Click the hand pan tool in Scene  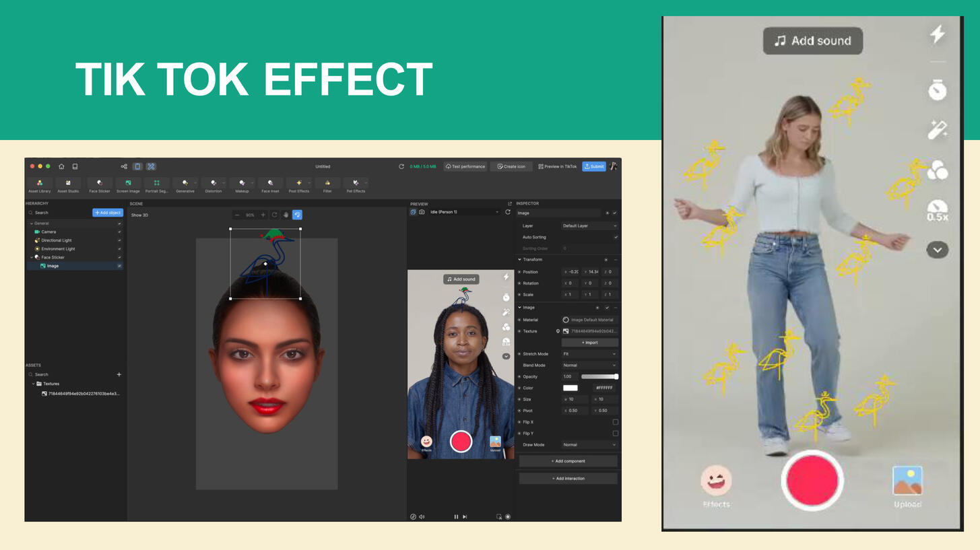[x=286, y=215]
